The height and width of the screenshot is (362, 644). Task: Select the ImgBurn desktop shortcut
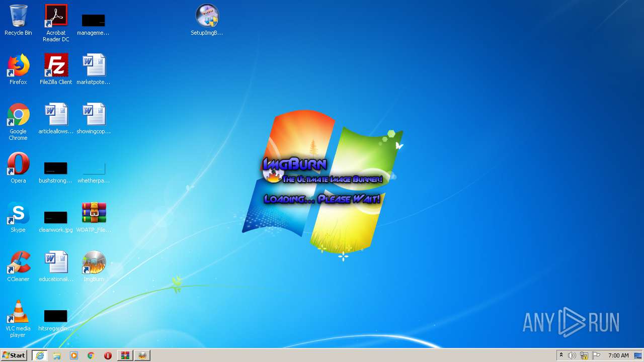tap(94, 266)
